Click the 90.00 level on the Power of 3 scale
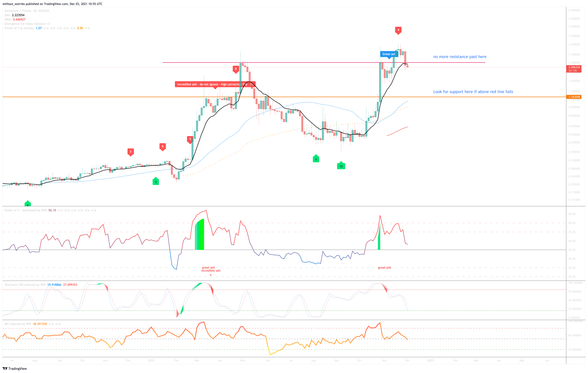Screen dimensions: 588x373 click(572, 214)
